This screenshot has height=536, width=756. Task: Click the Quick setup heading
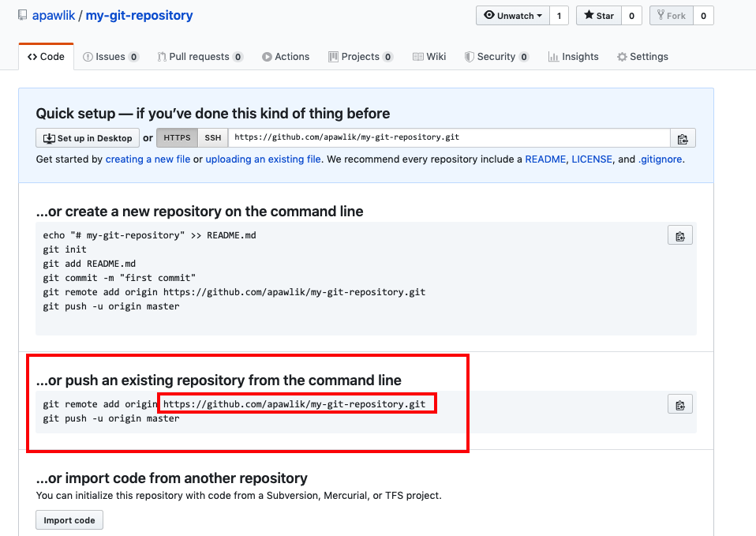click(213, 114)
